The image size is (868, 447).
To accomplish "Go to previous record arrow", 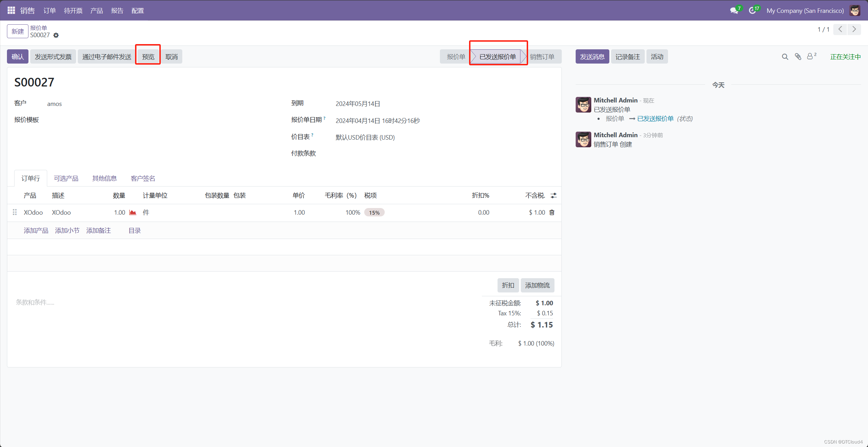I will pos(840,30).
